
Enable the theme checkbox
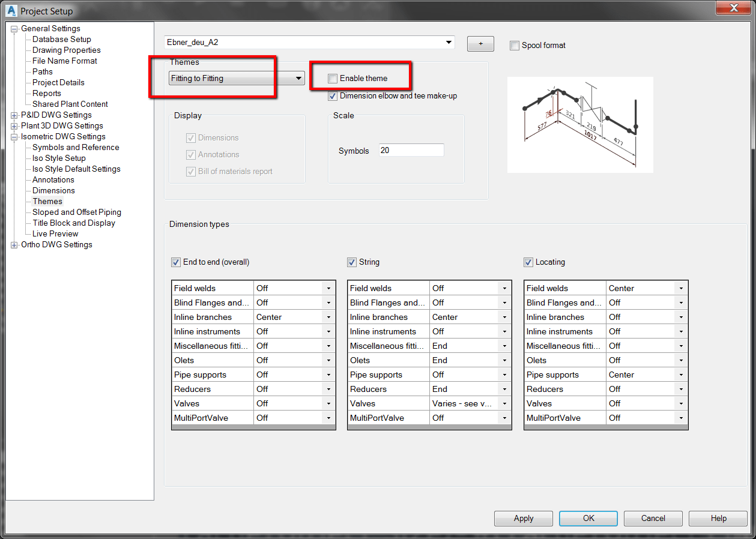333,79
